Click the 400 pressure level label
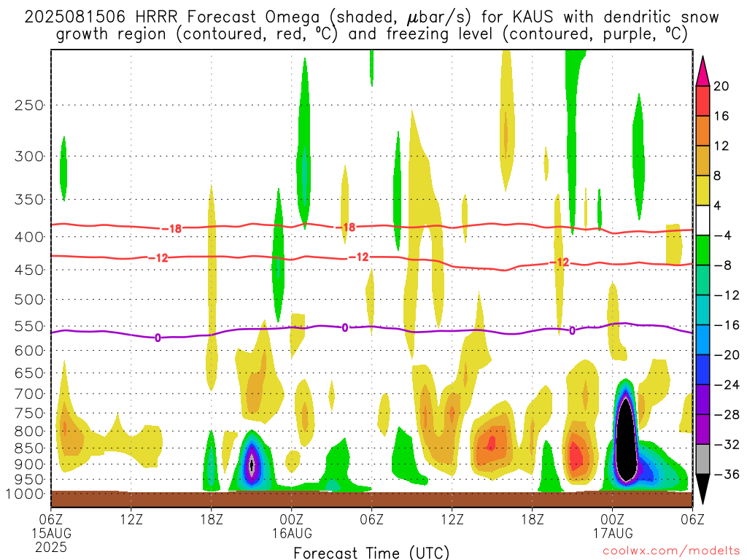747x560 pixels. (x=29, y=237)
